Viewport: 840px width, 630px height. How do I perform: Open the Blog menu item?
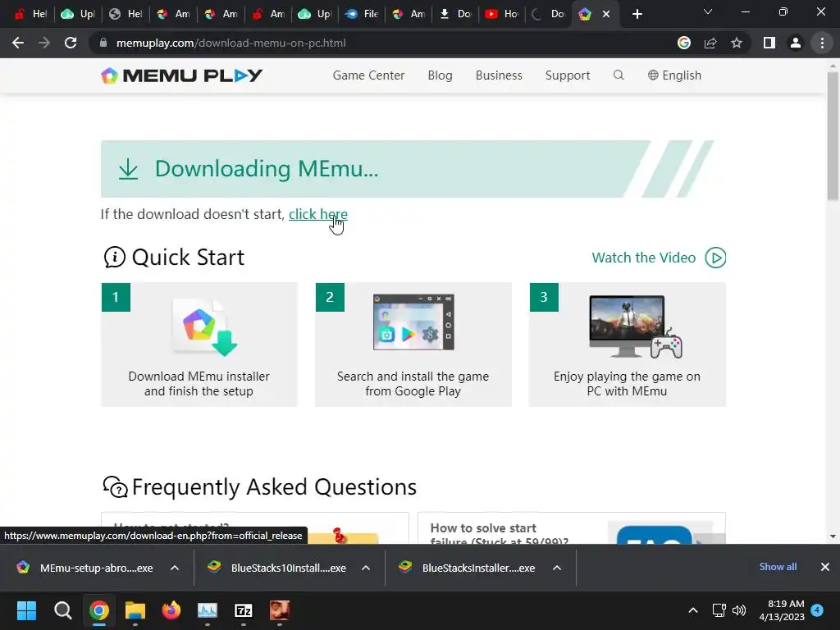440,75
